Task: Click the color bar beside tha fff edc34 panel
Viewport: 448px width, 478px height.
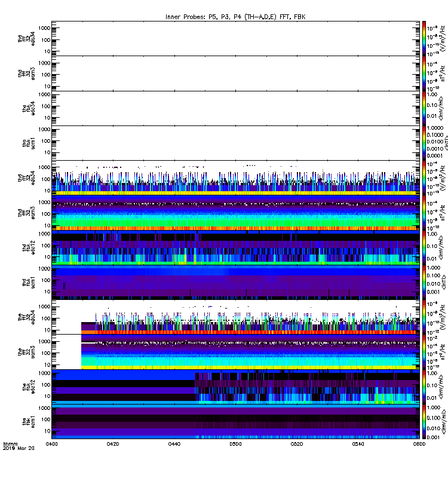Action: point(424,38)
